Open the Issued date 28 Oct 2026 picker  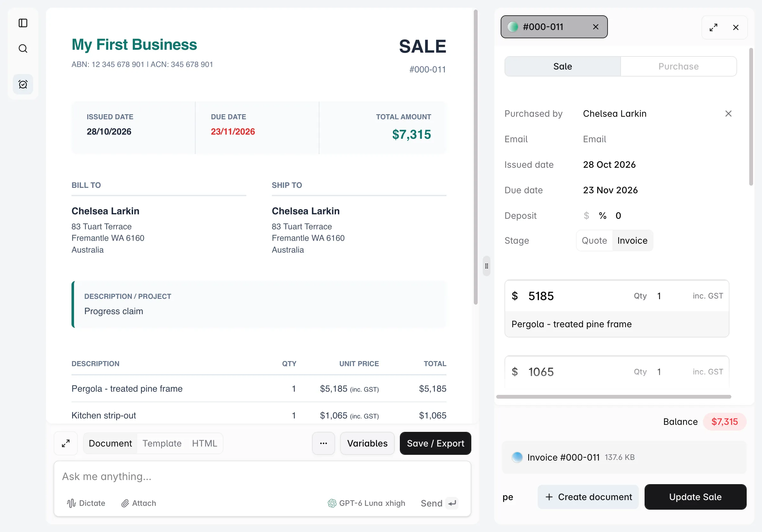(609, 165)
